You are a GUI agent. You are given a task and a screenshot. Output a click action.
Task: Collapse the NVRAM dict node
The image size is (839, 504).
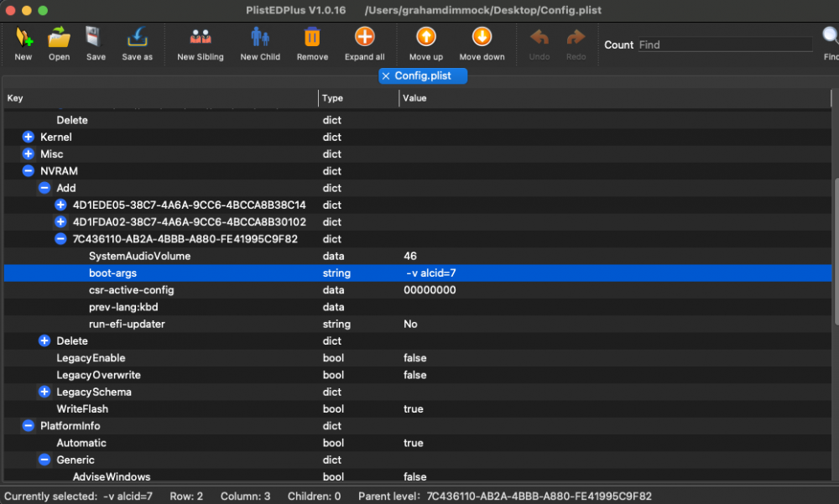(29, 171)
